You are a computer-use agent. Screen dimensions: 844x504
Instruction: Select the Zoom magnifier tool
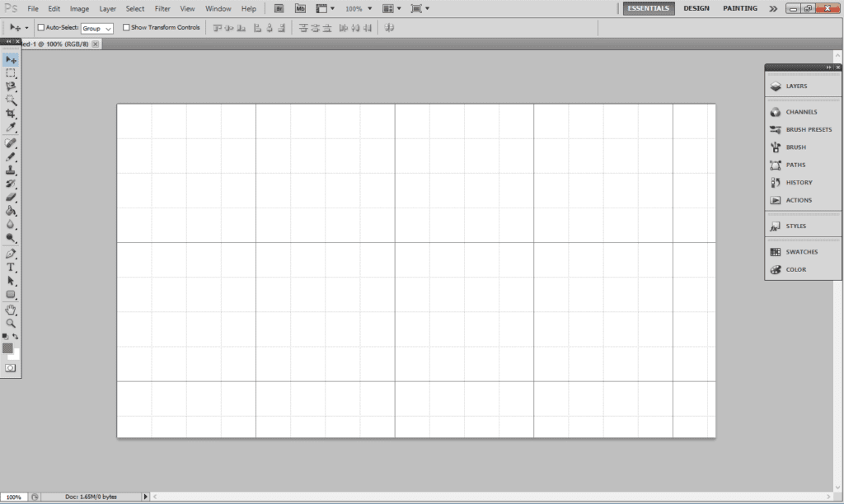11,324
